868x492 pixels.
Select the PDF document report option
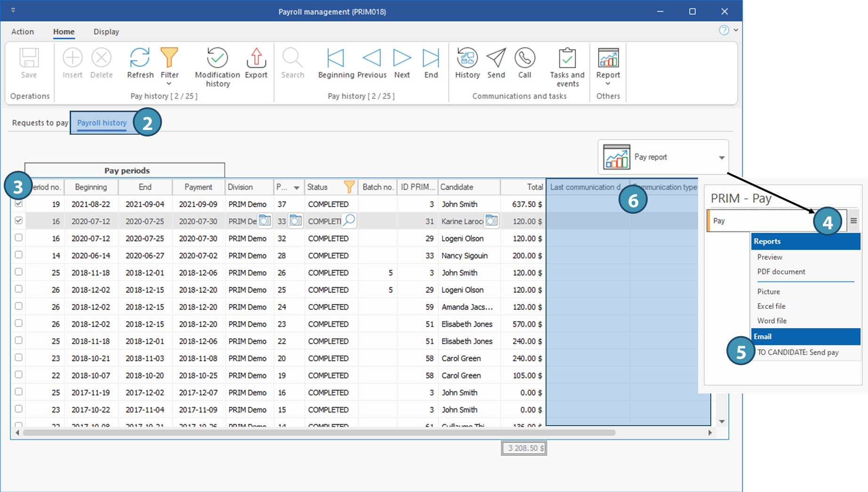pyautogui.click(x=781, y=272)
